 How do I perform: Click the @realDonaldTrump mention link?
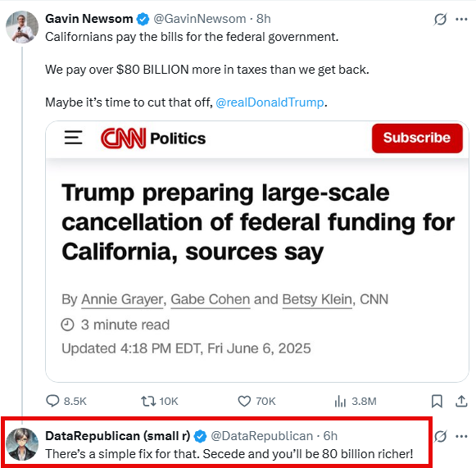click(270, 102)
